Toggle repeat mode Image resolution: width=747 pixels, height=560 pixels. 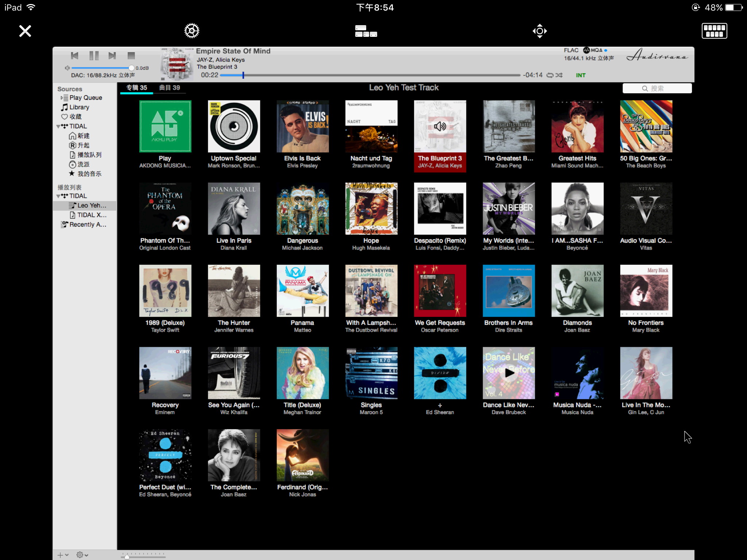point(550,75)
